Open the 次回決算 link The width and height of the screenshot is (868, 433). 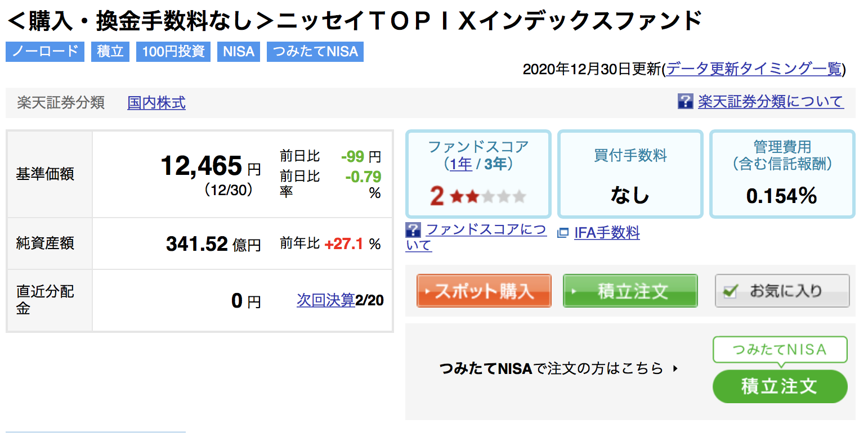326,300
